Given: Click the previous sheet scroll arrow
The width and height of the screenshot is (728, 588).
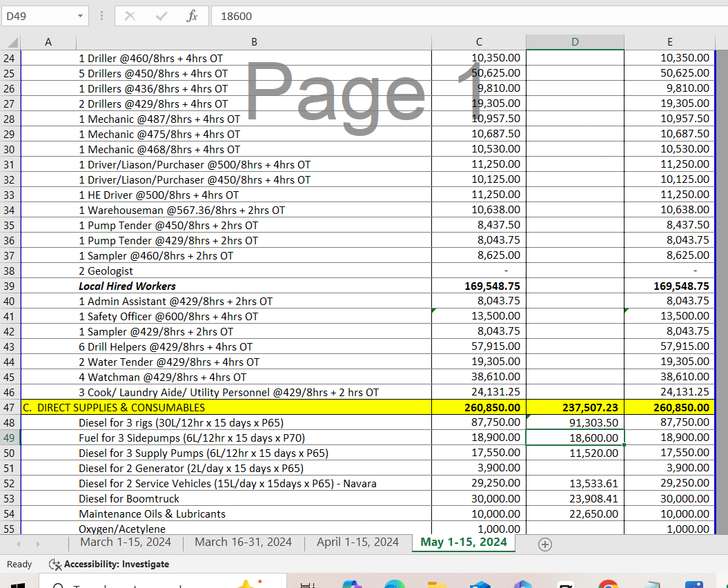Looking at the screenshot, I should coord(19,544).
